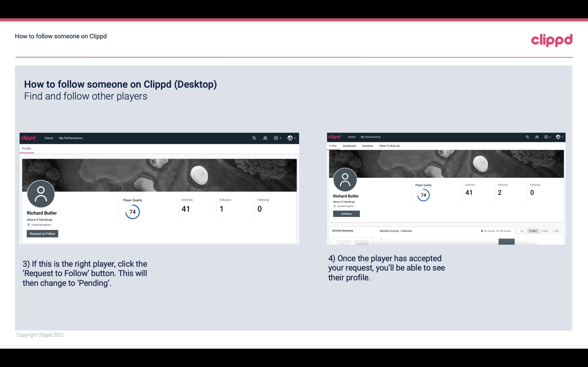Click the 'Request to Follow' button
This screenshot has width=588, height=367.
pos(42,233)
